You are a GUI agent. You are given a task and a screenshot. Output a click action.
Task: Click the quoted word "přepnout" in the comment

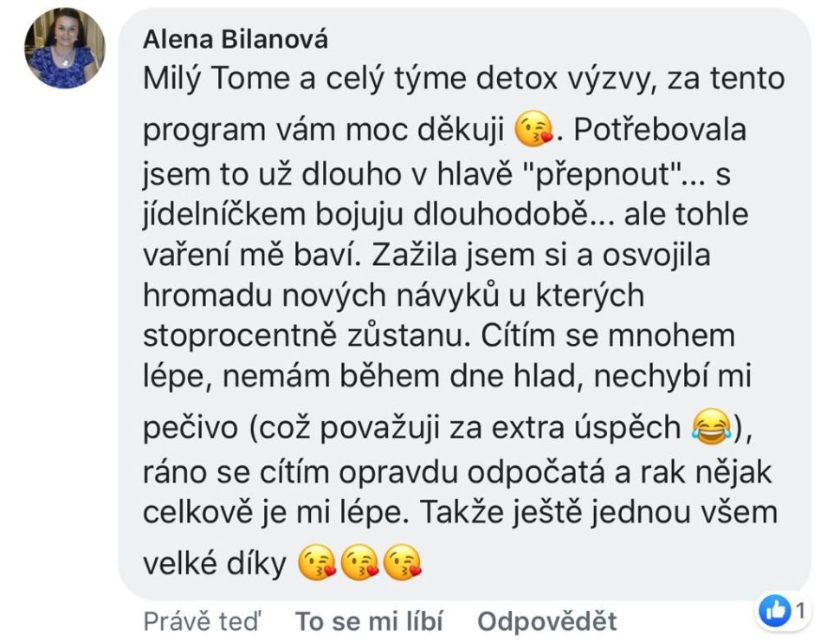pyautogui.click(x=604, y=175)
